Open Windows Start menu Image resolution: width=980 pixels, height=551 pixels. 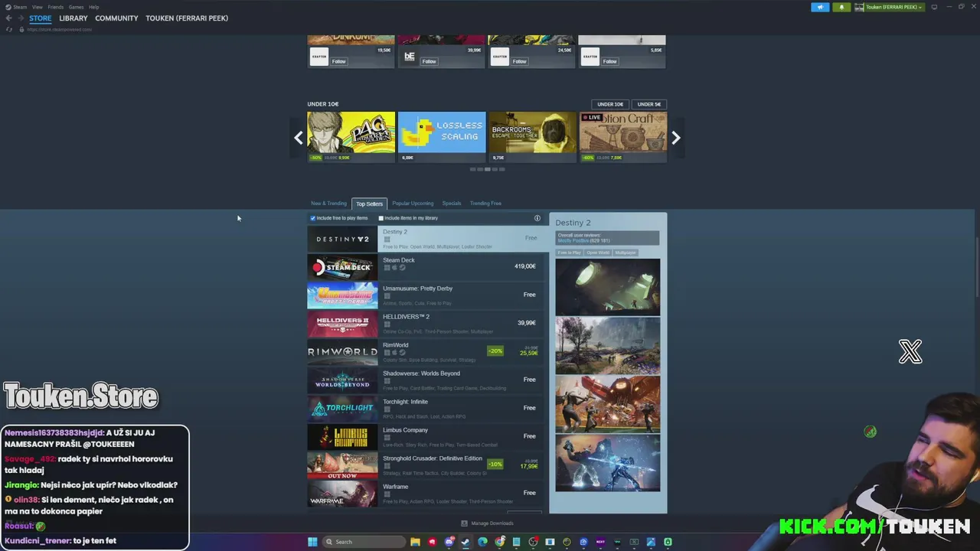[312, 542]
